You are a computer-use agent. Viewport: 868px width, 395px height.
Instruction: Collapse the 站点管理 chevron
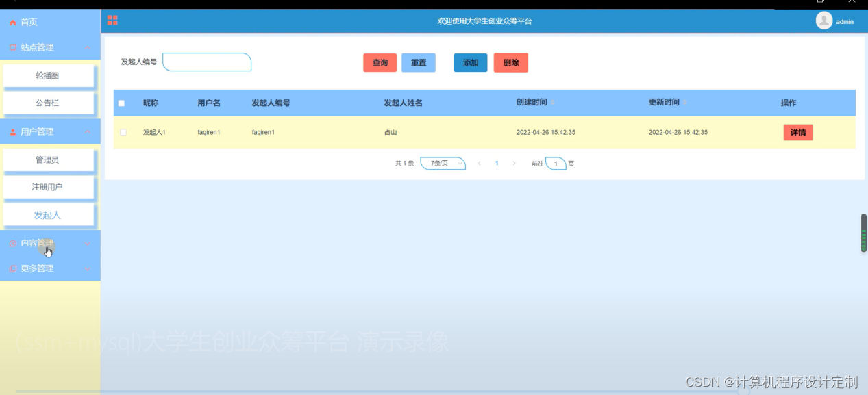[x=87, y=47]
